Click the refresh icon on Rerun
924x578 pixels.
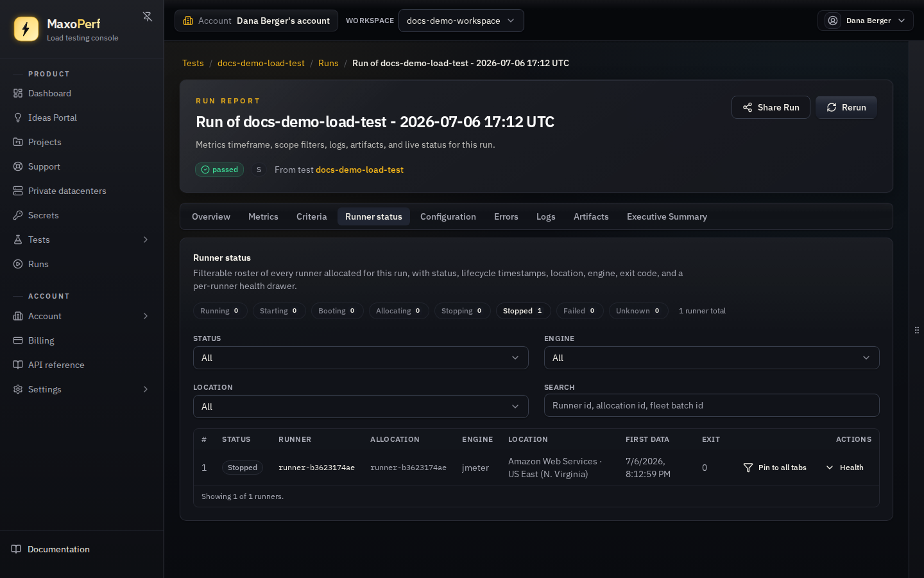832,107
